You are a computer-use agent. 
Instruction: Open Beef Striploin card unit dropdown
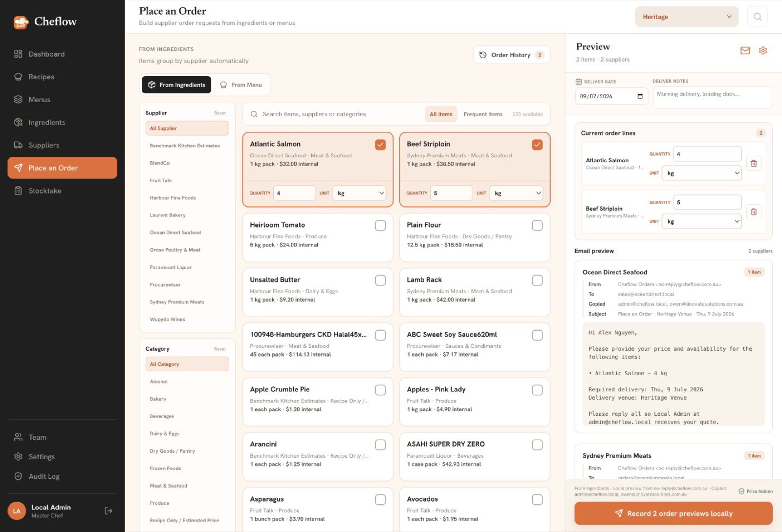pos(516,193)
